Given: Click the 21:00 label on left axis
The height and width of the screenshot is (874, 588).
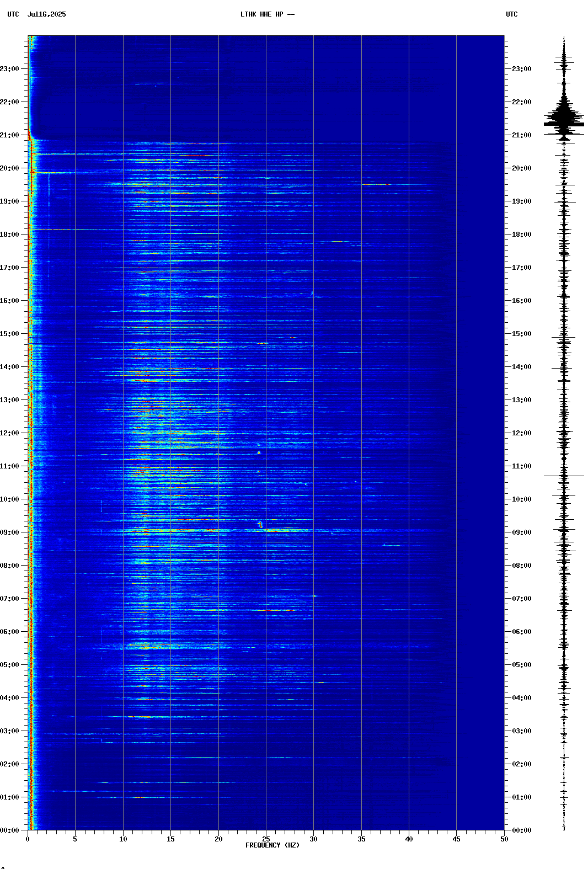Looking at the screenshot, I should pos(9,135).
